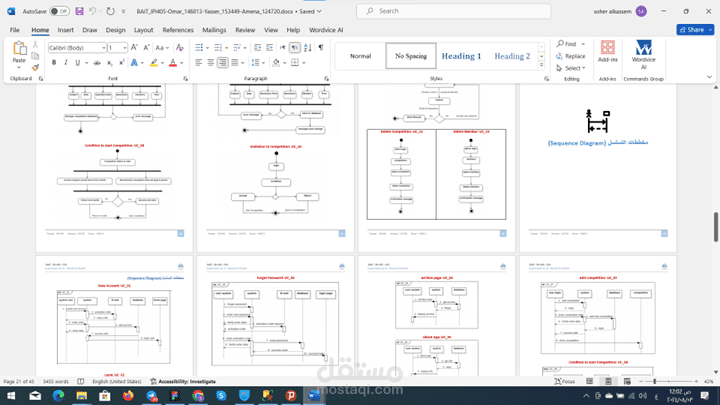
Task: Open the font name dropdown
Action: click(x=104, y=48)
